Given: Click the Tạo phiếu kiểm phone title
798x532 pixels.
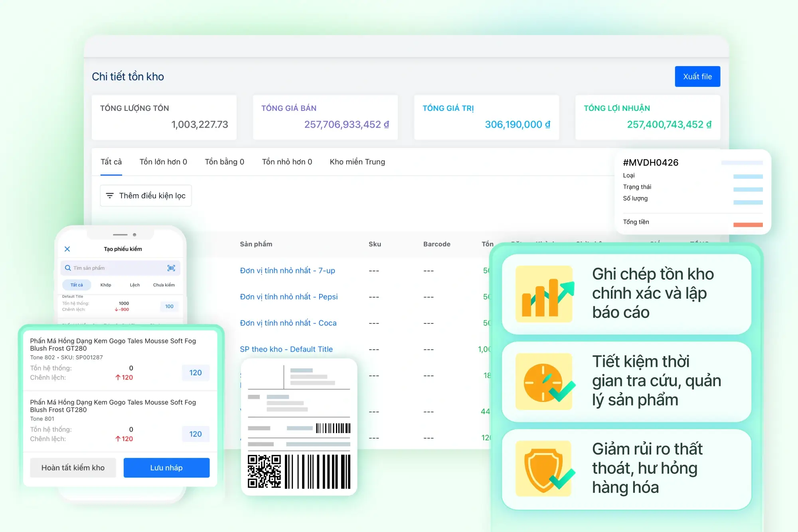Looking at the screenshot, I should [123, 249].
